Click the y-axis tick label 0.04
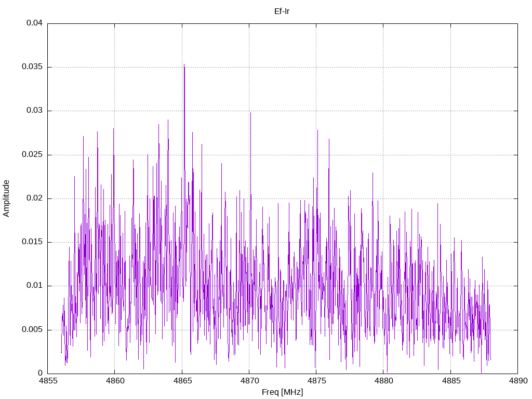 pos(35,23)
